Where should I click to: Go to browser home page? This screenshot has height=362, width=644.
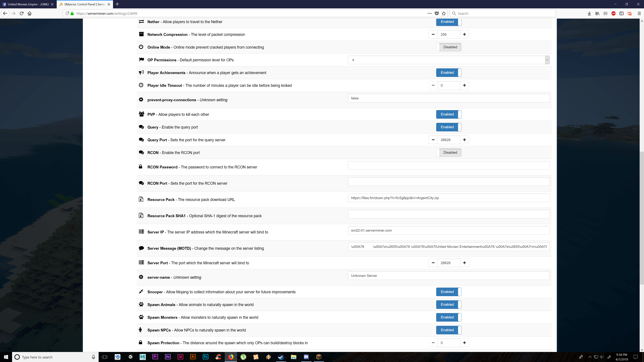30,13
